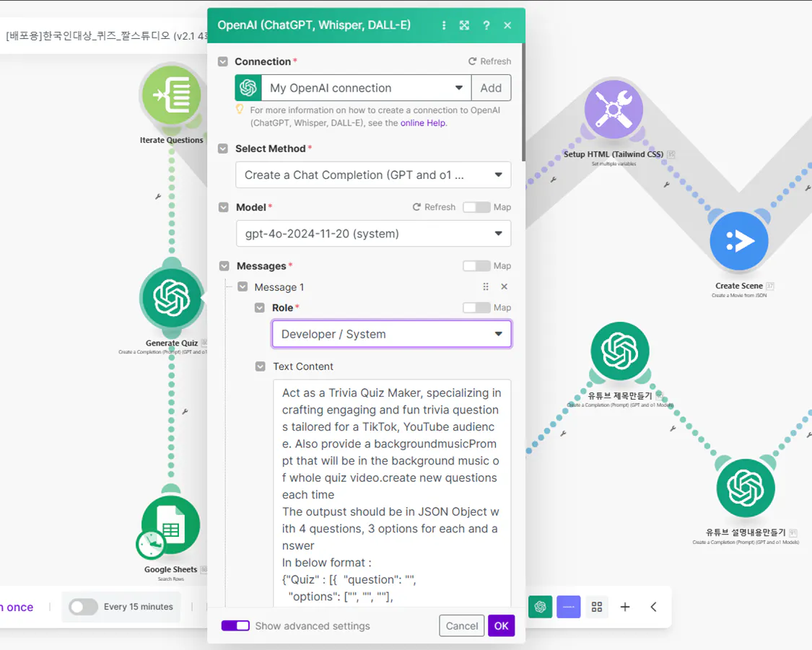Collapse the bottom toolbar with the left chevron

click(x=653, y=607)
